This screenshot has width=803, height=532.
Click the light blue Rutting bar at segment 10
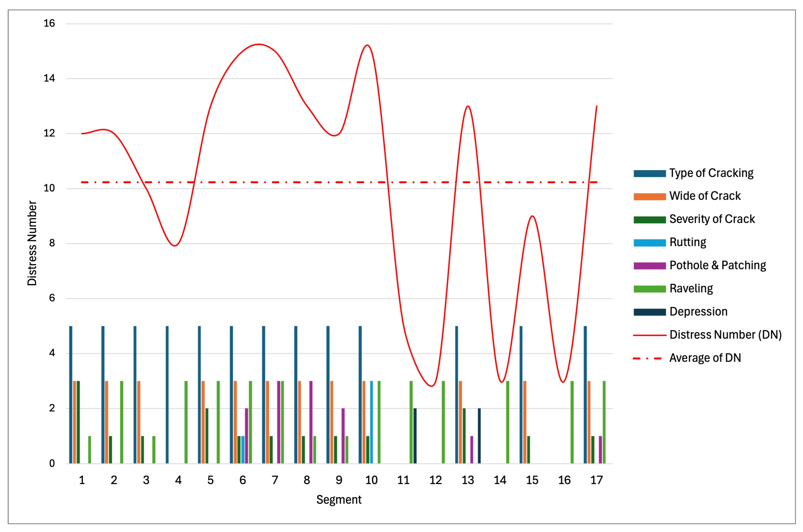pos(371,422)
